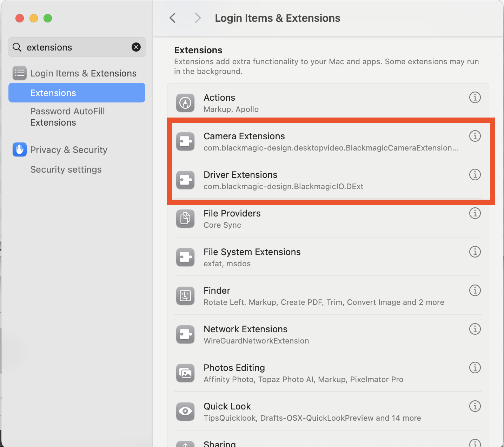Clear the extensions search text
Image resolution: width=504 pixels, height=447 pixels.
136,47
